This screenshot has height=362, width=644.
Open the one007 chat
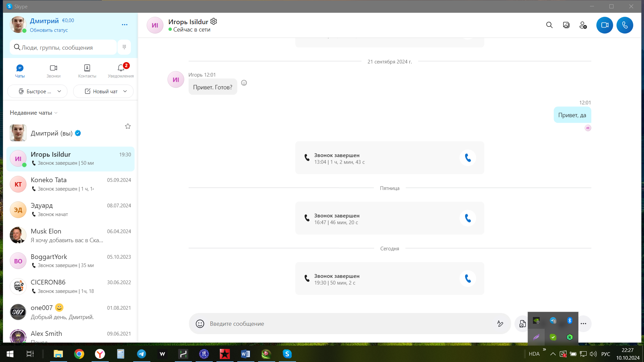[x=70, y=312]
